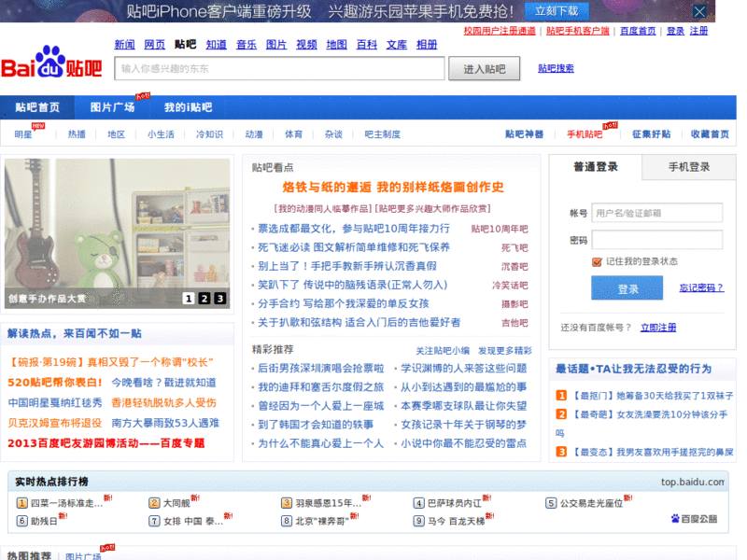Image resolution: width=747 pixels, height=560 pixels.
Task: Select the 我的i贴吧 tab
Action: click(x=188, y=107)
